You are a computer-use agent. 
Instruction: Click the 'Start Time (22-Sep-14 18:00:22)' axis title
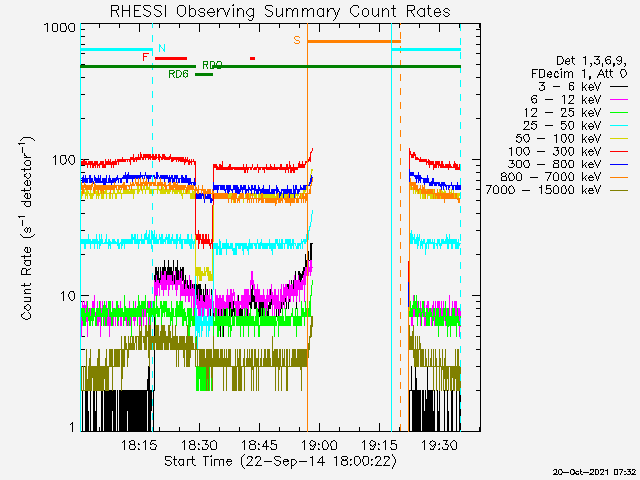[280, 462]
